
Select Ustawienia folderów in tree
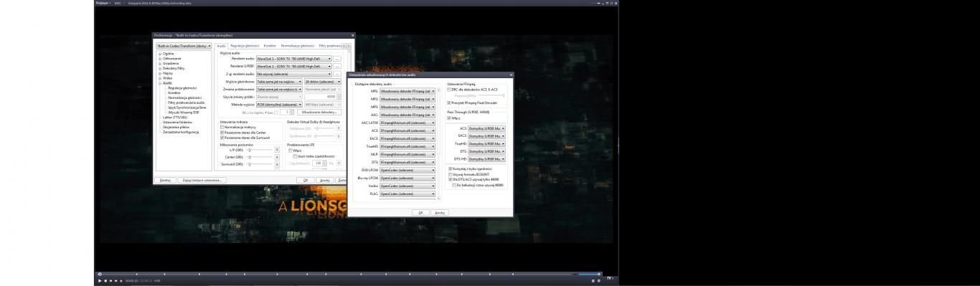pos(177,122)
